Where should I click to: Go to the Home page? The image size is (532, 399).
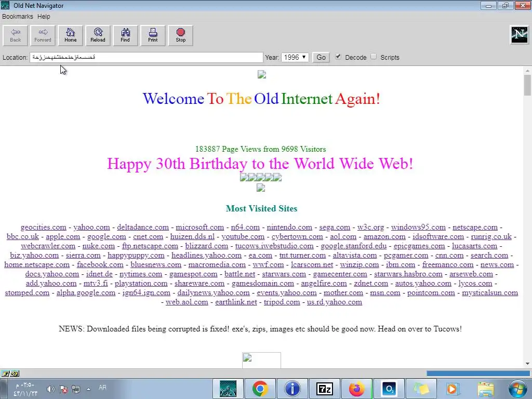pyautogui.click(x=70, y=35)
